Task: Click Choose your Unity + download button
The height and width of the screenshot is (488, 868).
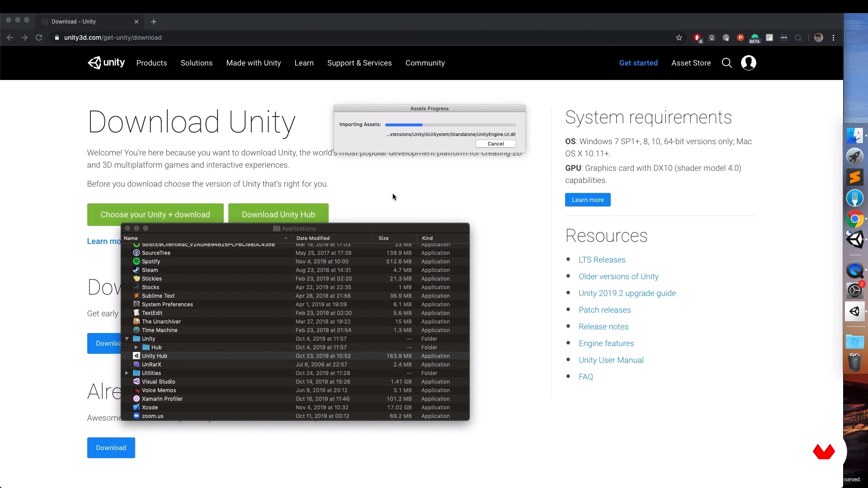Action: [x=155, y=215]
